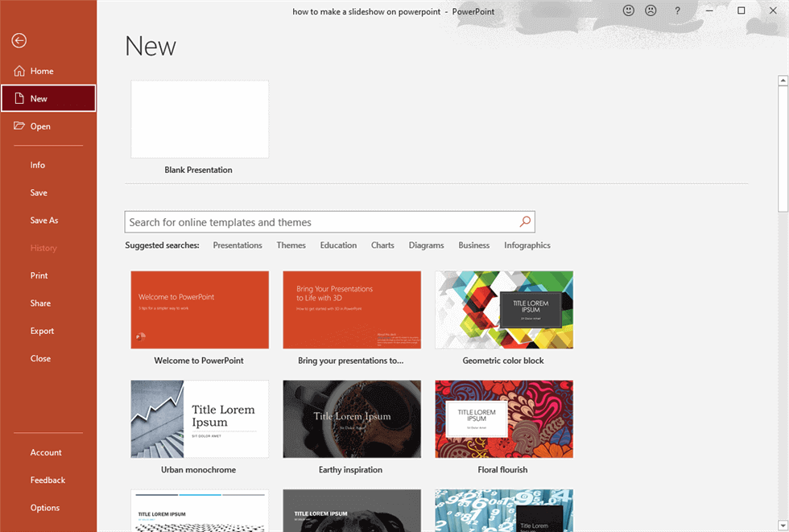This screenshot has height=532, width=789.
Task: Maximize the PowerPoint window
Action: pyautogui.click(x=741, y=10)
